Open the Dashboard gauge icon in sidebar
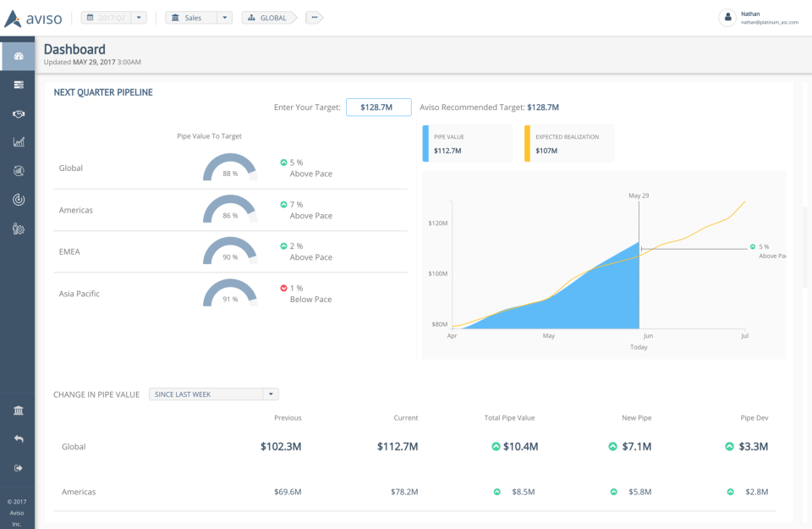The width and height of the screenshot is (812, 529). (x=18, y=57)
